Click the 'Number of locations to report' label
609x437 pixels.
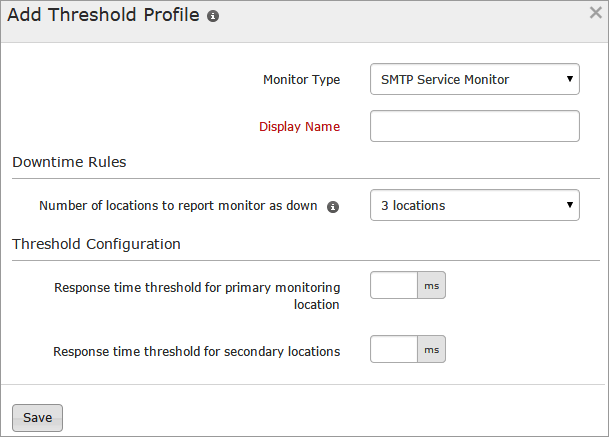tap(178, 206)
